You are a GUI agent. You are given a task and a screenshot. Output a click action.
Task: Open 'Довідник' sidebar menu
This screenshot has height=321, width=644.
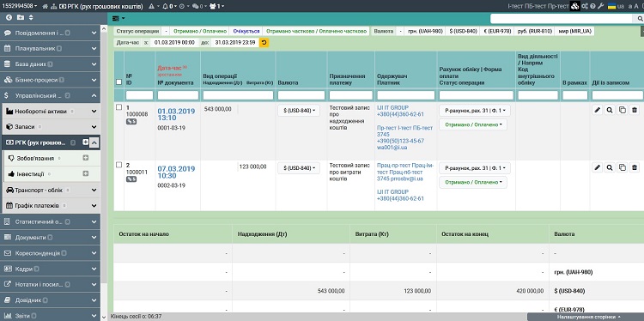coord(50,300)
